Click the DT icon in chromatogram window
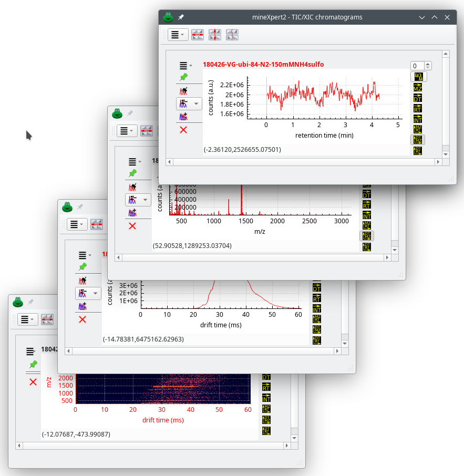This screenshot has height=476, width=464. coord(418,98)
